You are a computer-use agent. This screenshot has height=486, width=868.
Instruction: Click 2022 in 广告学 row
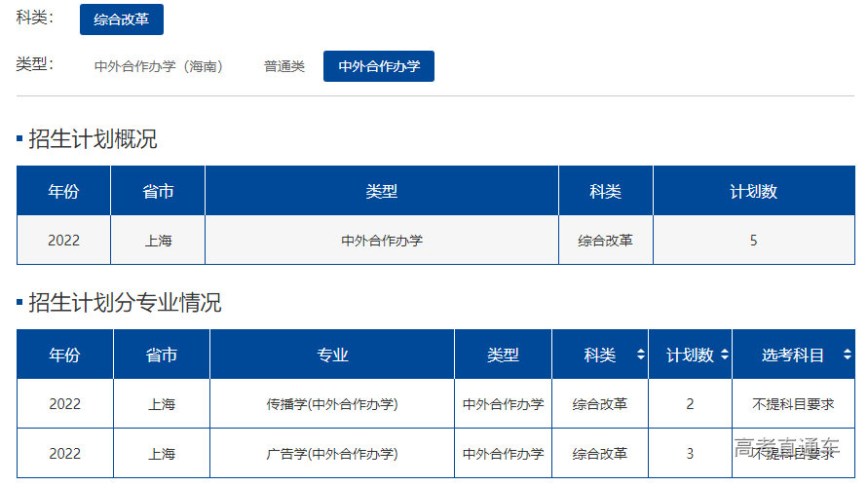pos(64,454)
